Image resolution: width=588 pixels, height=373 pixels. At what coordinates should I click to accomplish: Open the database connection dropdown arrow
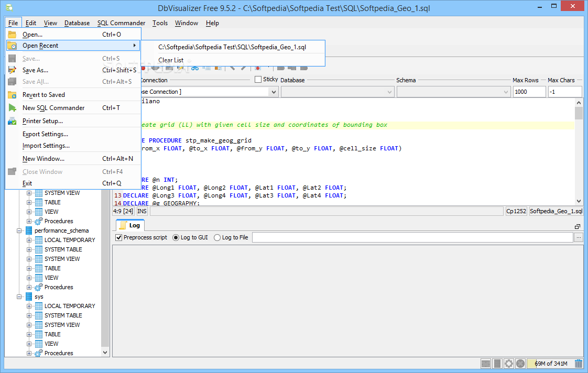(274, 92)
